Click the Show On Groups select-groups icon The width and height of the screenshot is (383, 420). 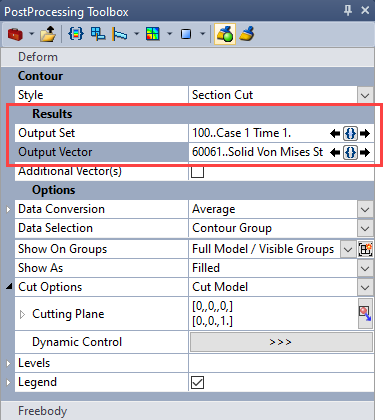pos(365,249)
